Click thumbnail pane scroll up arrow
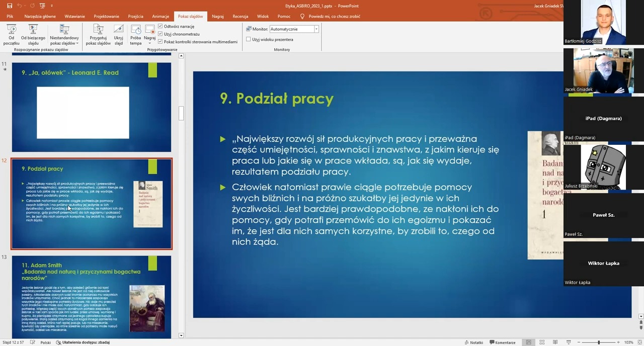Screen dimensions: 644x346 (x=181, y=55)
